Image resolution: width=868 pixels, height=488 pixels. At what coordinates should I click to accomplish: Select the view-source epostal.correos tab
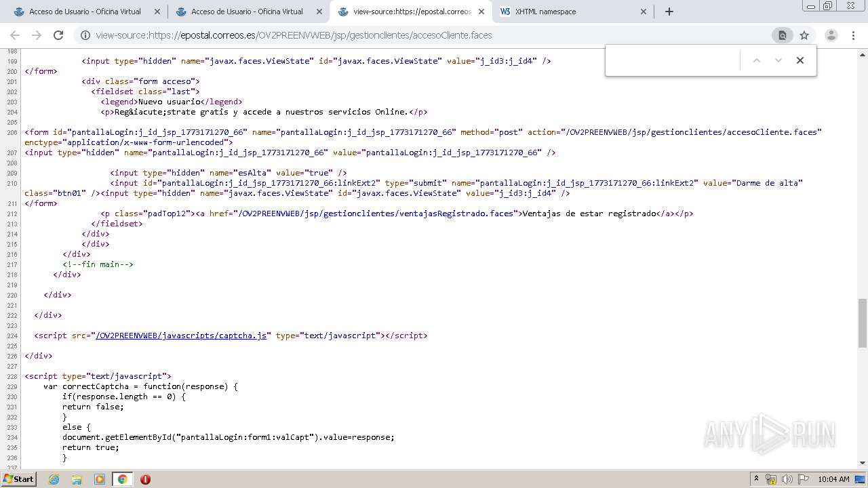click(410, 12)
